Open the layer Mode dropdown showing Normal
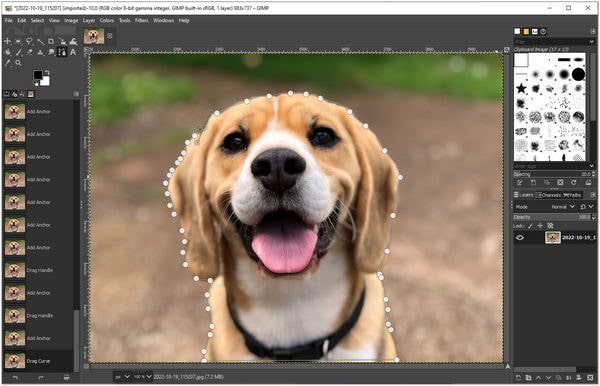The height and width of the screenshot is (386, 600). coord(562,207)
